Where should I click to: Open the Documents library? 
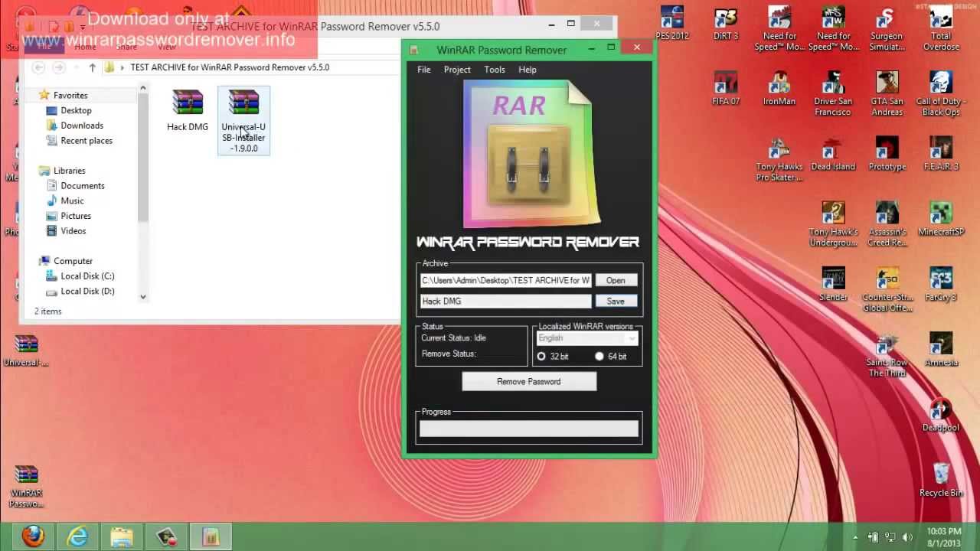pos(83,186)
